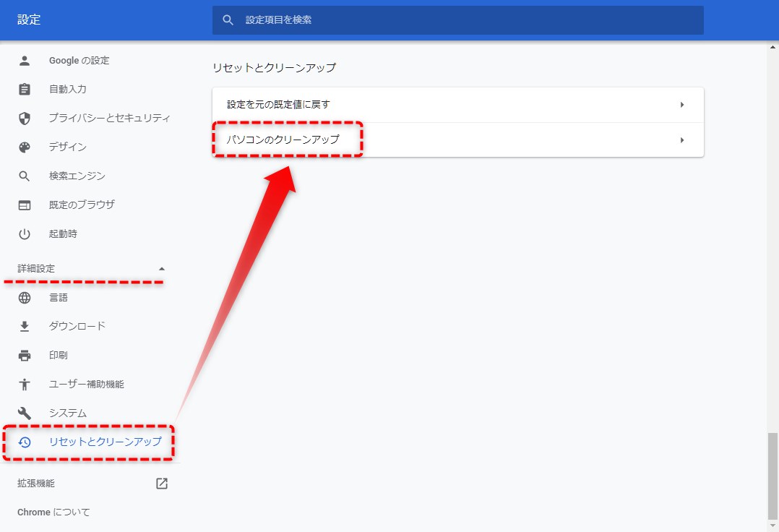This screenshot has height=532, width=779.
Task: Click the power icon for 起動時
Action: pos(25,234)
